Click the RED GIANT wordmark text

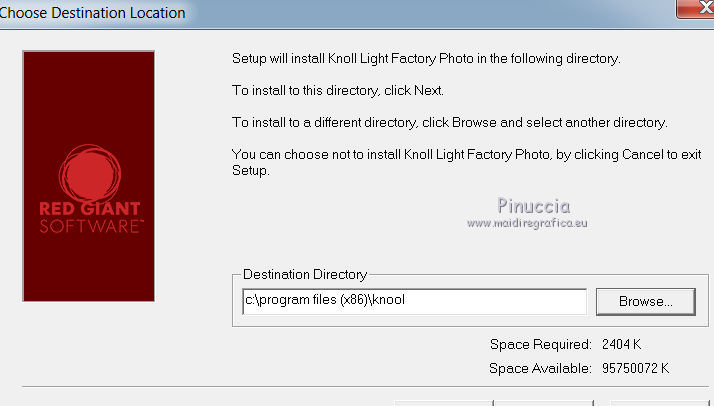point(90,210)
